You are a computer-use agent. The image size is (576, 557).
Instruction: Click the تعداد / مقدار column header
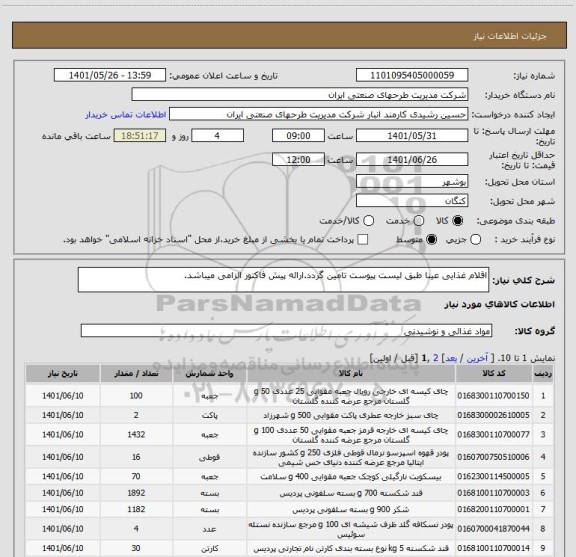click(x=136, y=374)
